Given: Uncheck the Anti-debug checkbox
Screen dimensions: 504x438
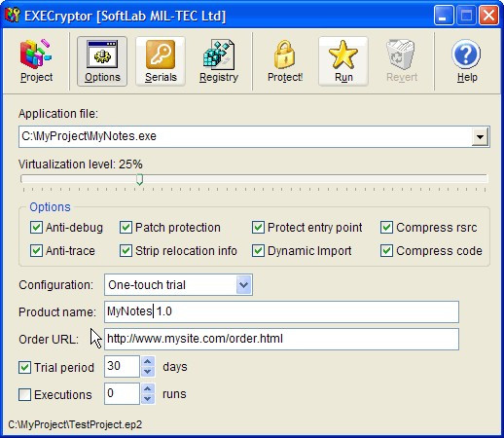Looking at the screenshot, I should pos(36,228).
